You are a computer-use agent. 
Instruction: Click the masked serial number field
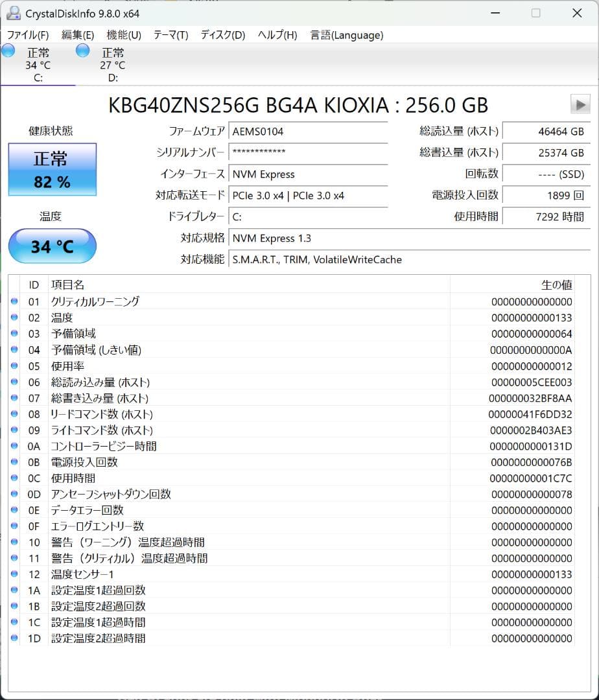(308, 153)
